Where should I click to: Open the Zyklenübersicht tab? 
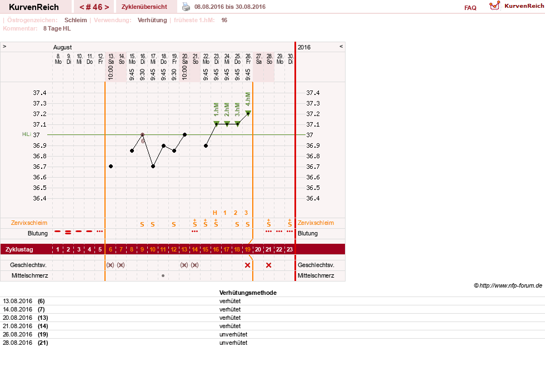(x=144, y=7)
